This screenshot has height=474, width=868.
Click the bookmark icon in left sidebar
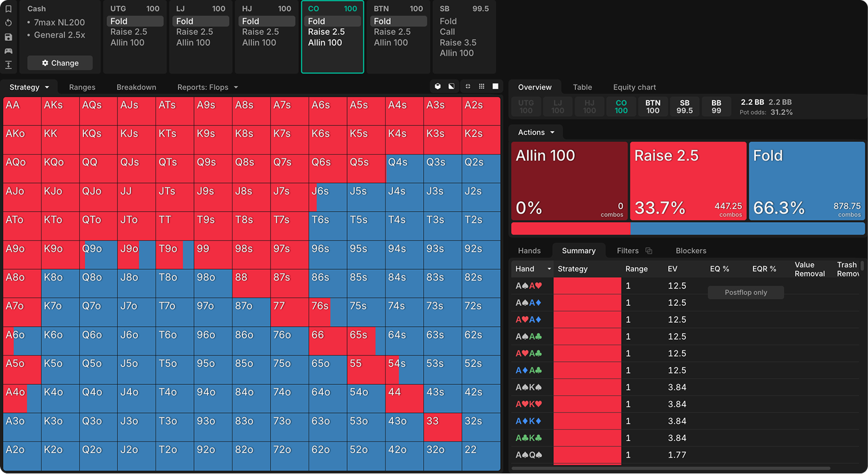coord(8,9)
